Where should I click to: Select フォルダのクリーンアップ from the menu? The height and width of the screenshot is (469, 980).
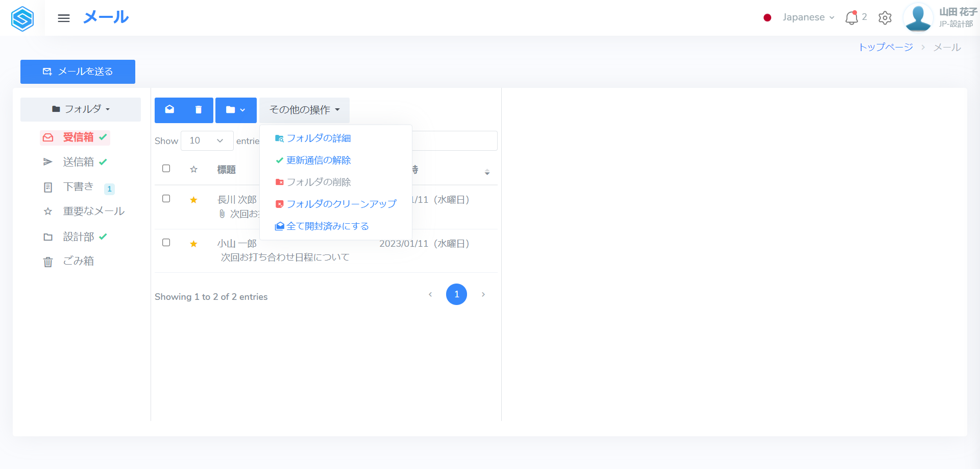341,204
